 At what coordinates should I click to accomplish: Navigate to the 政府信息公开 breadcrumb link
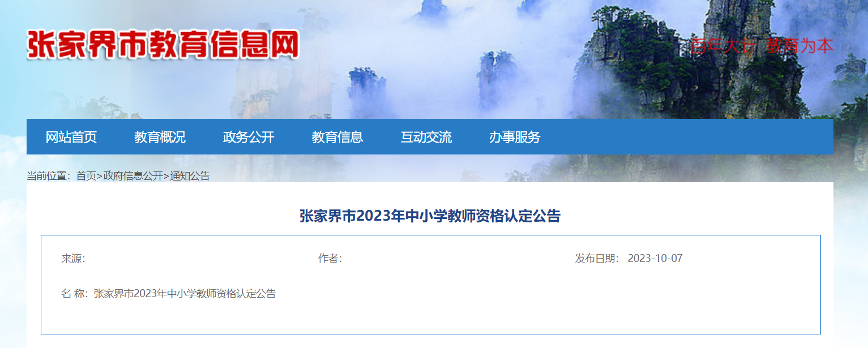(x=133, y=176)
